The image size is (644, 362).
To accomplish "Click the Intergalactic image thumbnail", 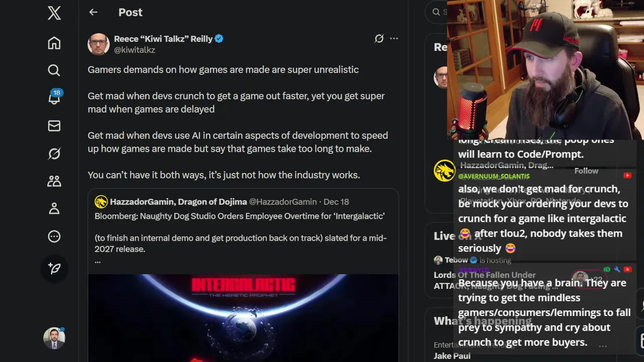I will [x=243, y=318].
